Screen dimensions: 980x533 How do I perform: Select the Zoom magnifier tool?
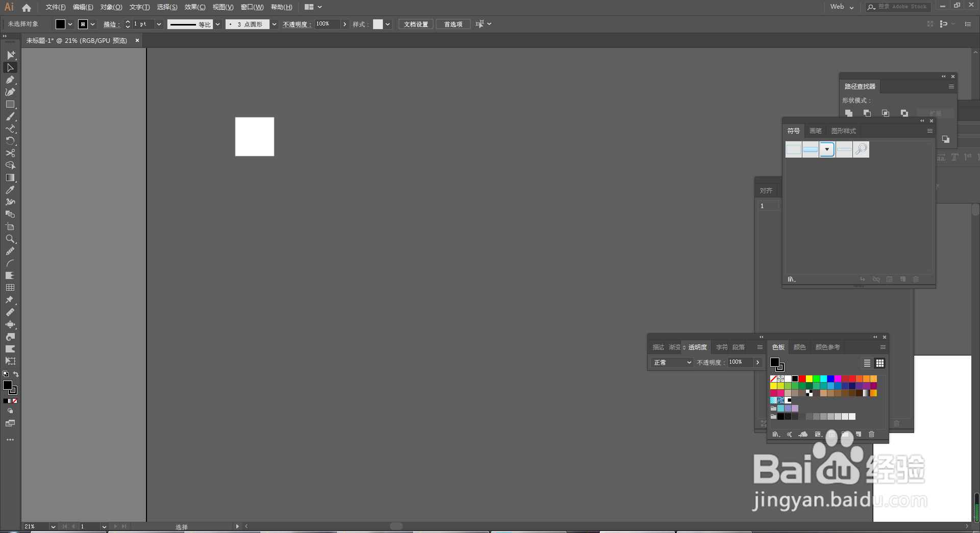[x=10, y=239]
